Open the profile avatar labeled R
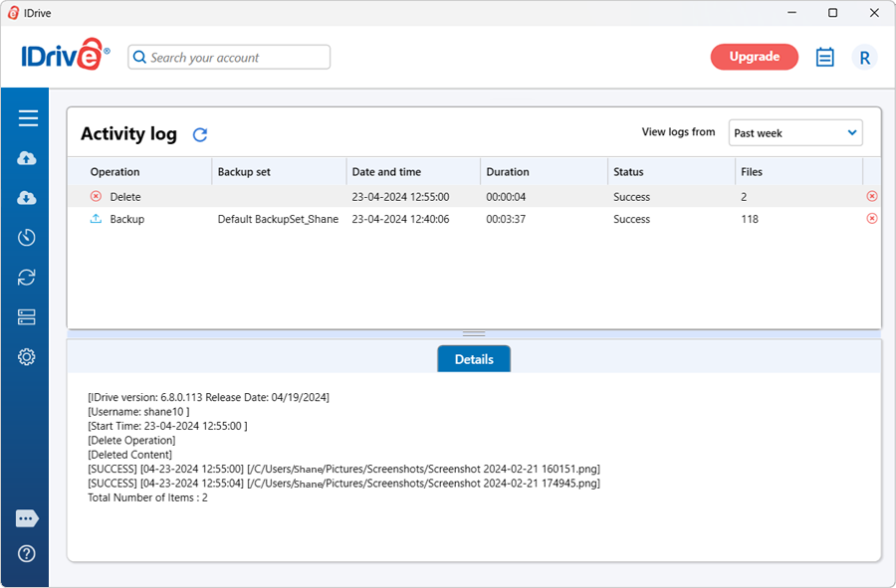This screenshot has height=588, width=896. [x=864, y=58]
